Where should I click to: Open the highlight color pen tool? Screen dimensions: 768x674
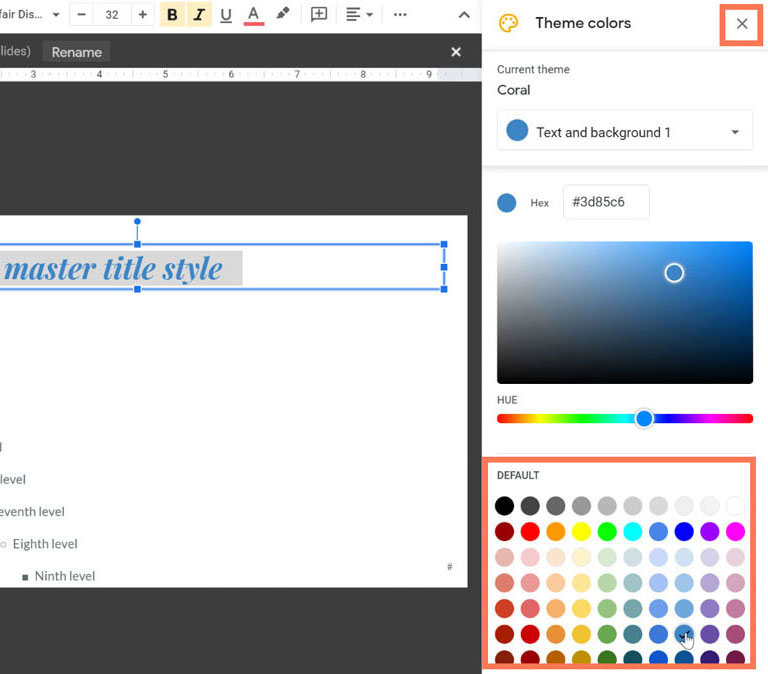pos(283,14)
